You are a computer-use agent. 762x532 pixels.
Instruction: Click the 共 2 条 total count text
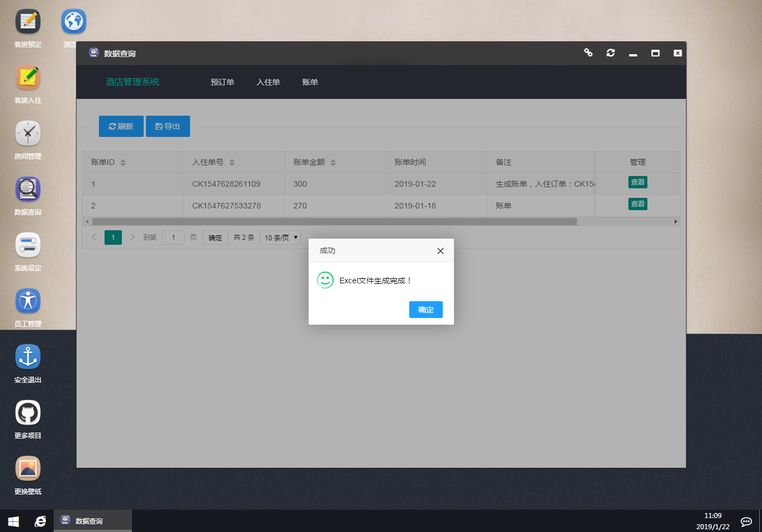pos(244,237)
